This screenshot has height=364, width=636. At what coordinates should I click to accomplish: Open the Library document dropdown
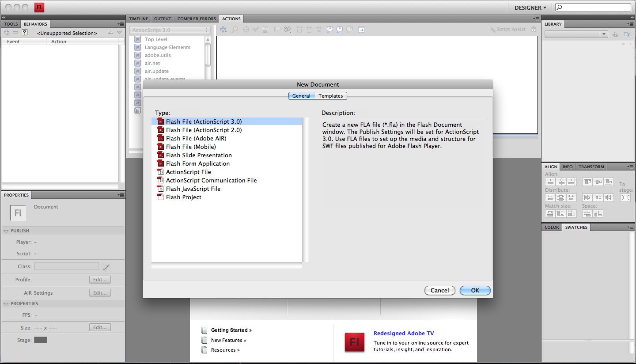coord(576,34)
